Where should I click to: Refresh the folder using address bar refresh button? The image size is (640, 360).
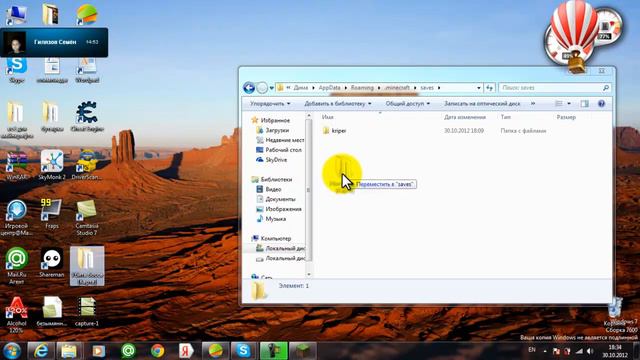[489, 88]
